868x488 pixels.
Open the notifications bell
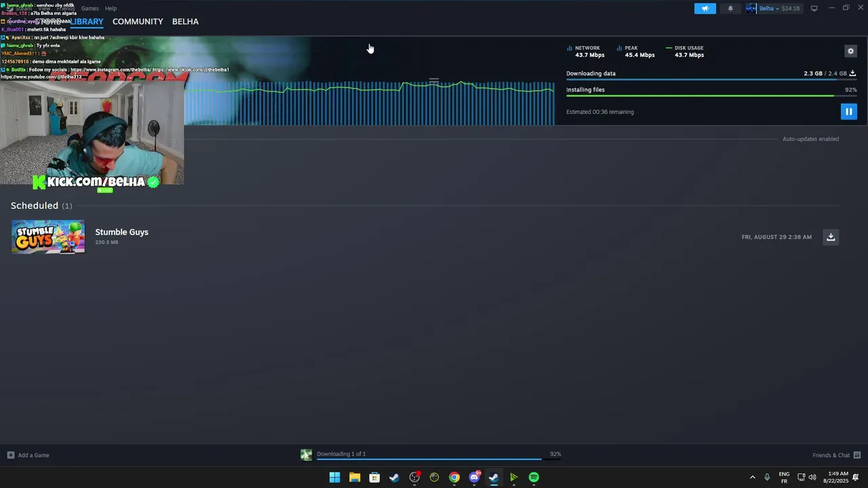[730, 8]
